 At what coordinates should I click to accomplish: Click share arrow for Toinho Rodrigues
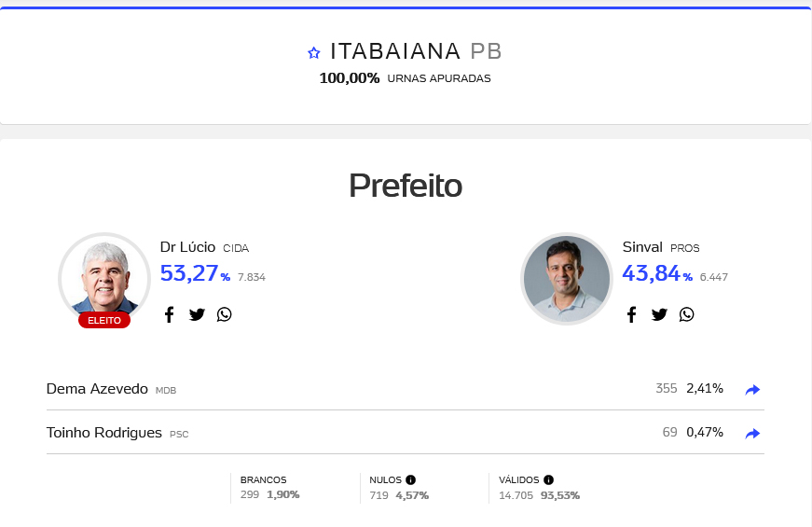752,434
